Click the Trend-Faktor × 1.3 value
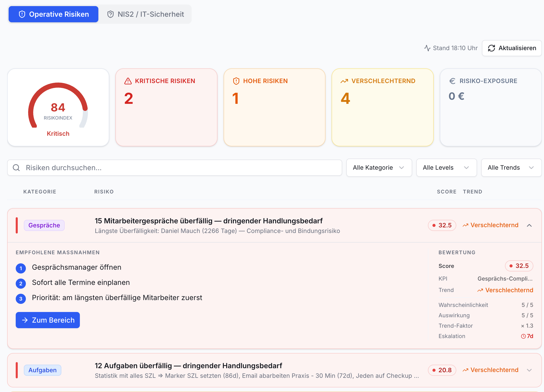The image size is (544, 392). coord(527,326)
